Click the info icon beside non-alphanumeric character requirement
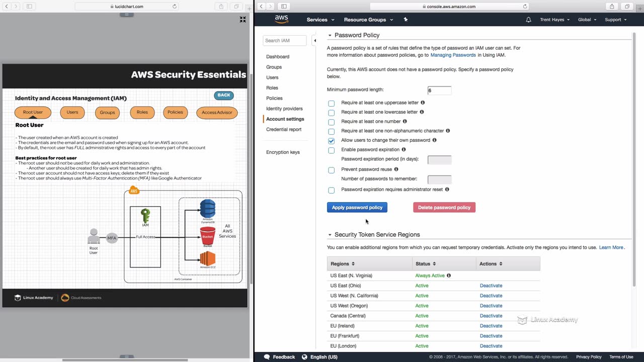The image size is (644, 362). coord(448,131)
